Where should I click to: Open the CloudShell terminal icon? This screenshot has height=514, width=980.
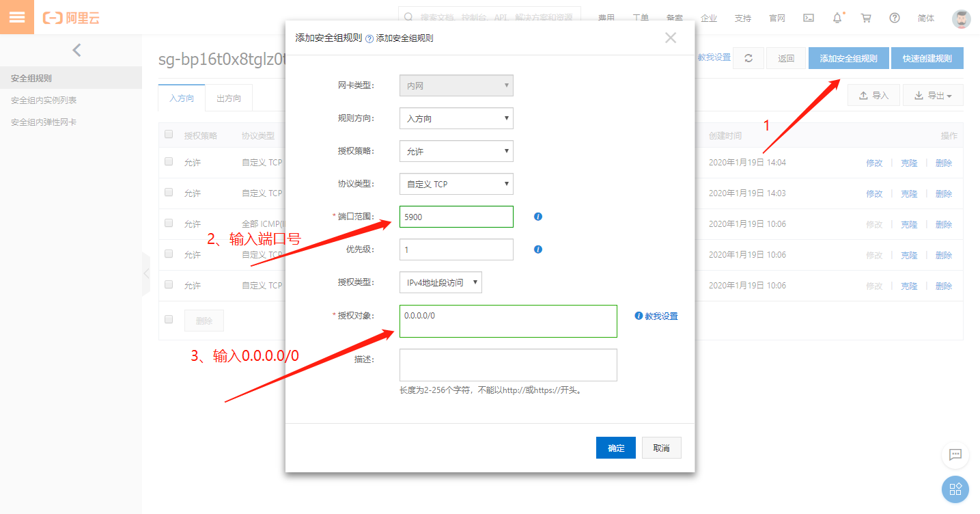coord(809,18)
